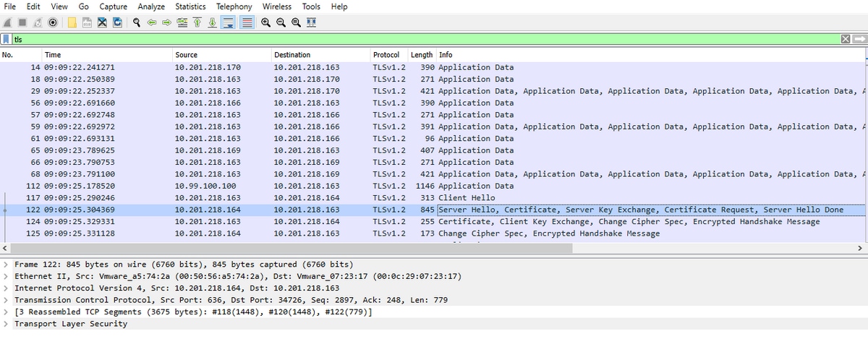Go to specified packet icon
868x339 pixels.
point(182,22)
